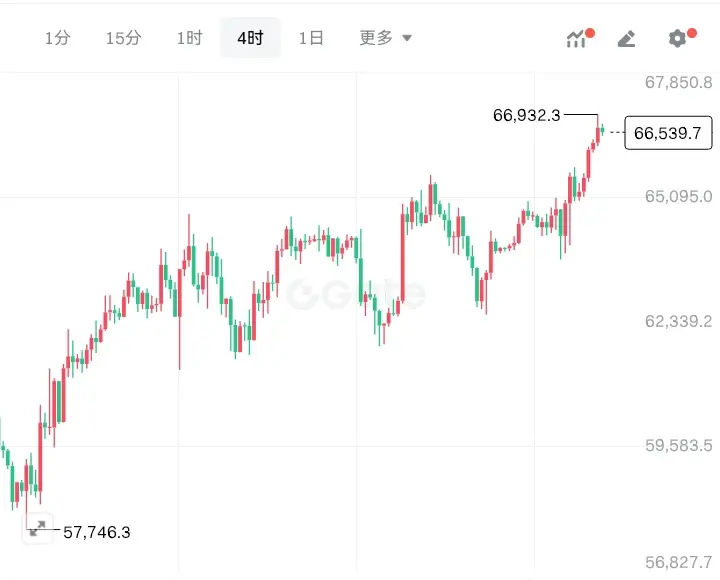The height and width of the screenshot is (580, 720).
Task: Click the high marker 66,932.3
Action: 527,115
